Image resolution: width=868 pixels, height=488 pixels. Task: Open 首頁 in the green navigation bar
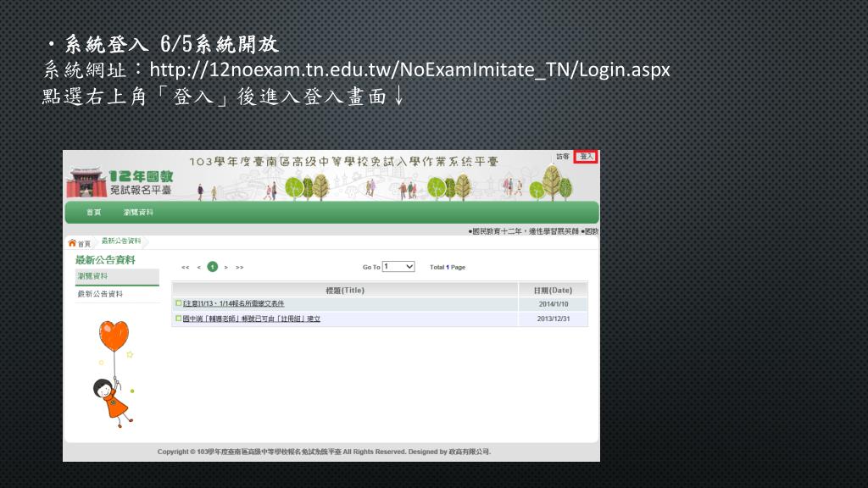coord(93,213)
